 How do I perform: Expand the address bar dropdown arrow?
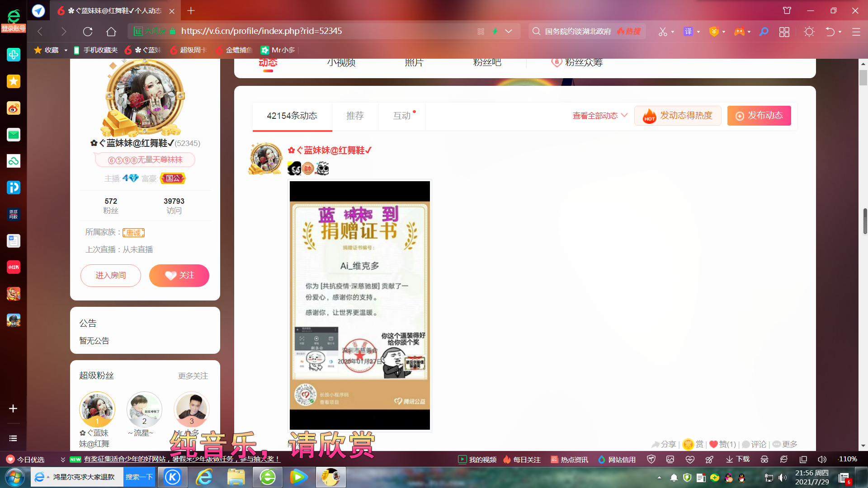[509, 31]
